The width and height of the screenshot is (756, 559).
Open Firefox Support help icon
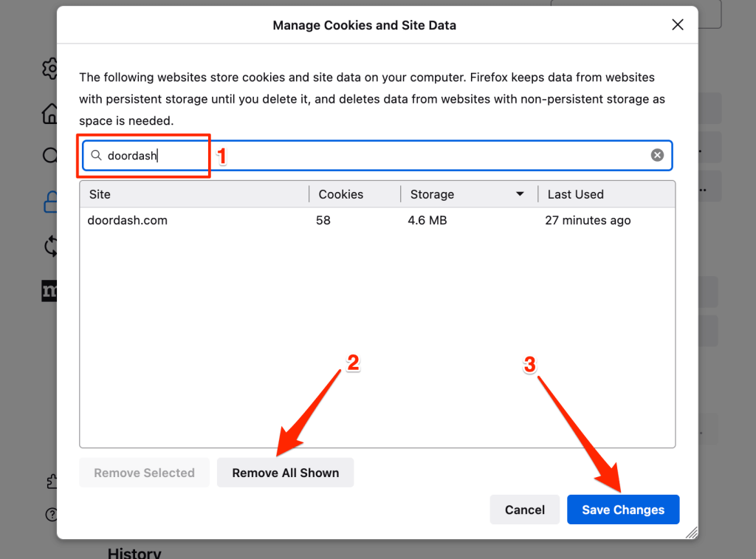[x=51, y=514]
